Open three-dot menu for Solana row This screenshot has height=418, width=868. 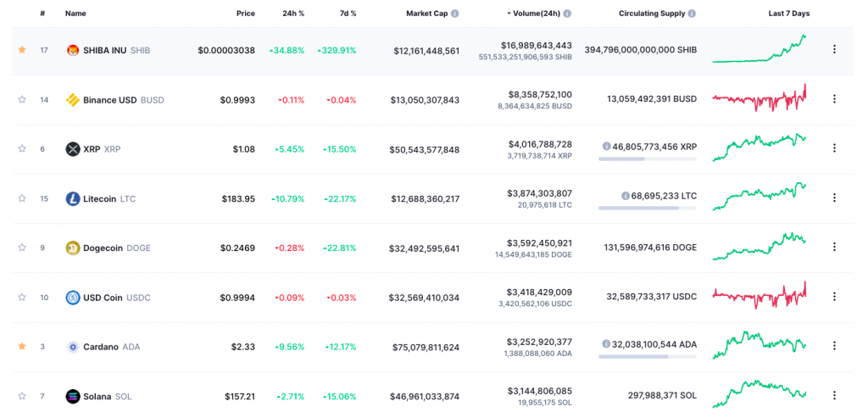(834, 395)
